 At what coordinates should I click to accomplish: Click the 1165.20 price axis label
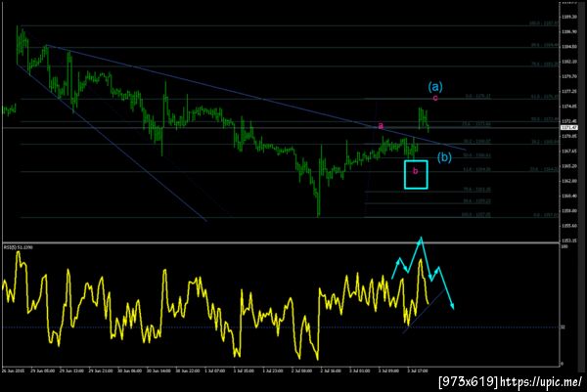569,166
